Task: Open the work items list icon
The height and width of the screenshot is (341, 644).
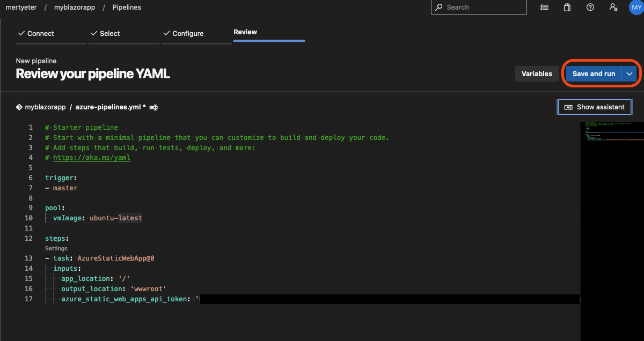Action: pyautogui.click(x=545, y=8)
